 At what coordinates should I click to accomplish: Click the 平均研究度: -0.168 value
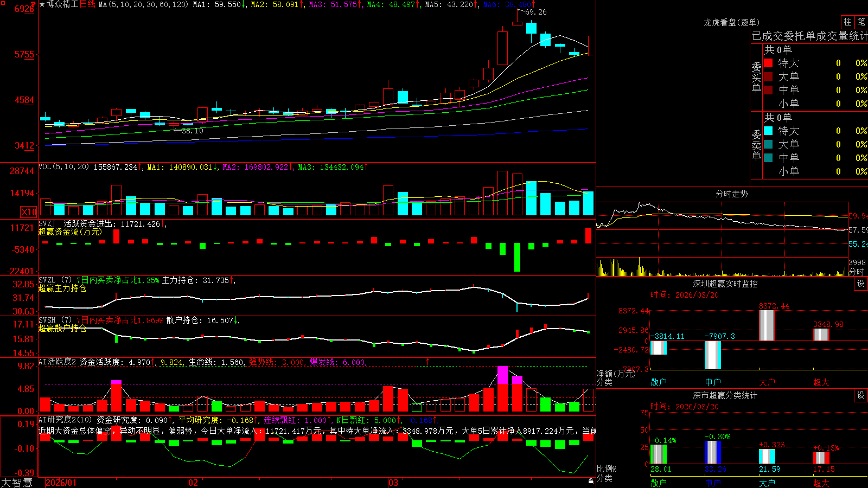click(x=216, y=420)
